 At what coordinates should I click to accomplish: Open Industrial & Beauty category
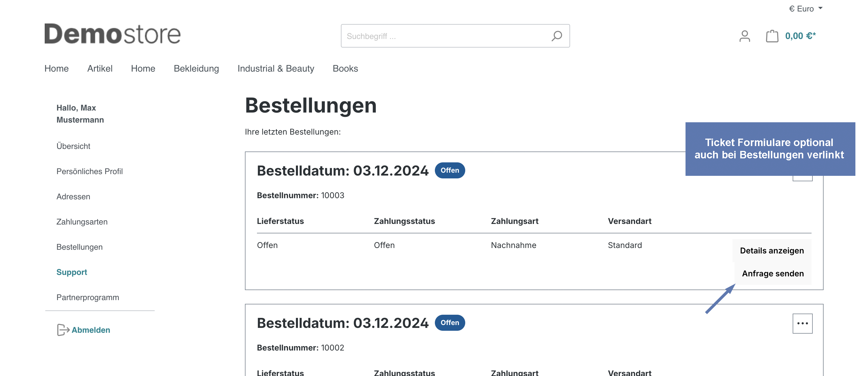pyautogui.click(x=276, y=68)
